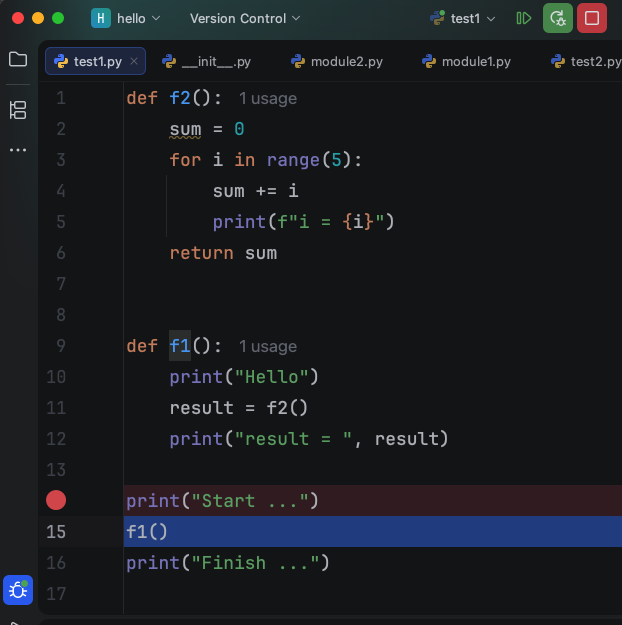Open the module1.py tab
Image resolution: width=622 pixels, height=625 pixels.
click(466, 62)
